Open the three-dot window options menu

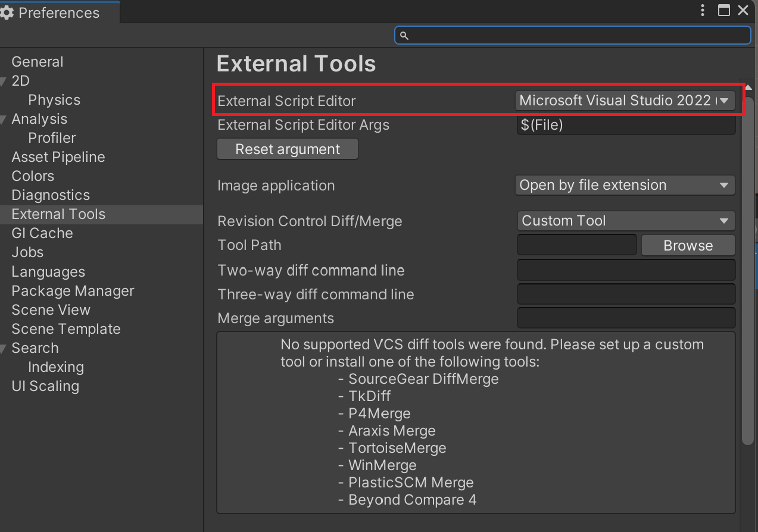click(703, 11)
